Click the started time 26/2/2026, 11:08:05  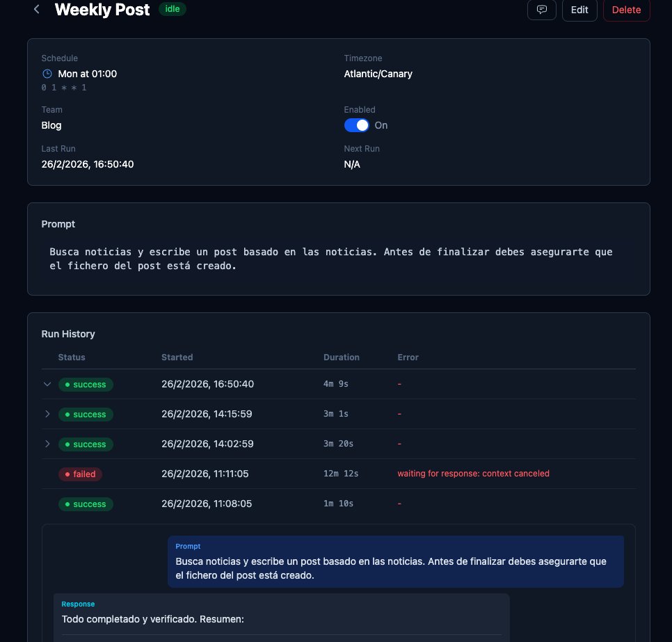pos(207,504)
